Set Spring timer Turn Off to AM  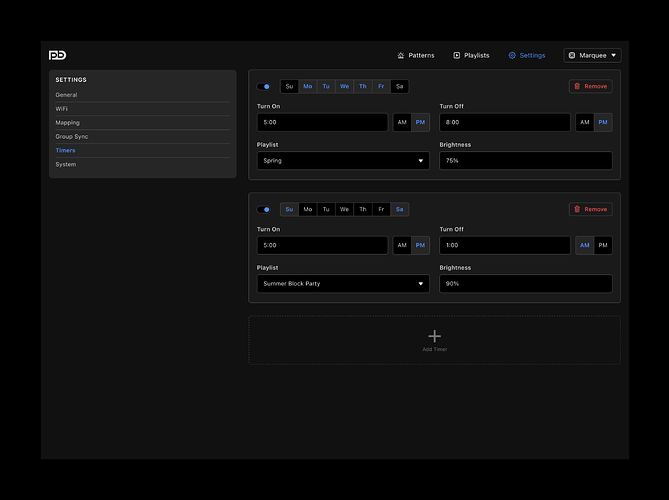click(x=585, y=122)
